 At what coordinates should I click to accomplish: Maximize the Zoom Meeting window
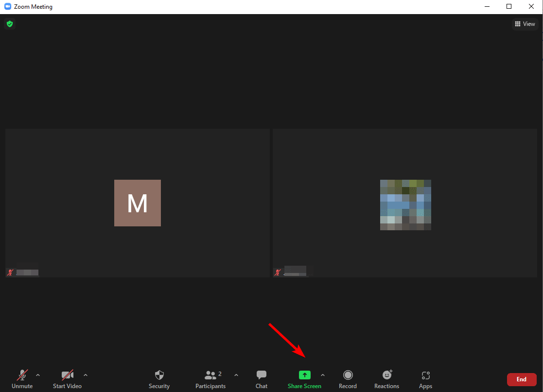(509, 7)
